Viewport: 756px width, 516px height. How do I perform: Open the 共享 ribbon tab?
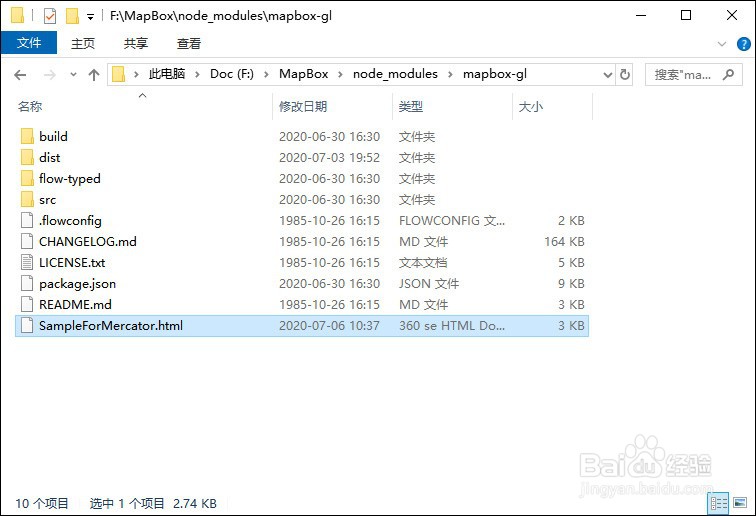(135, 43)
